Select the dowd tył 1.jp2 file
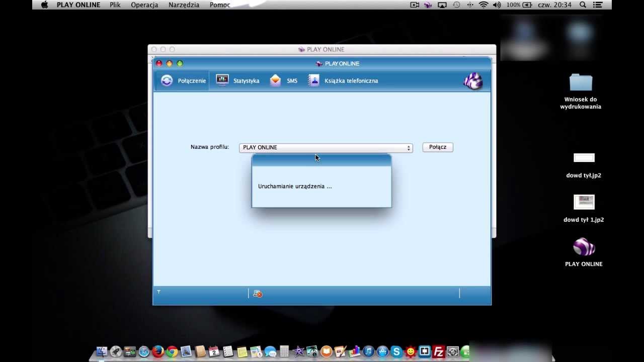This screenshot has width=644, height=362. [x=584, y=209]
